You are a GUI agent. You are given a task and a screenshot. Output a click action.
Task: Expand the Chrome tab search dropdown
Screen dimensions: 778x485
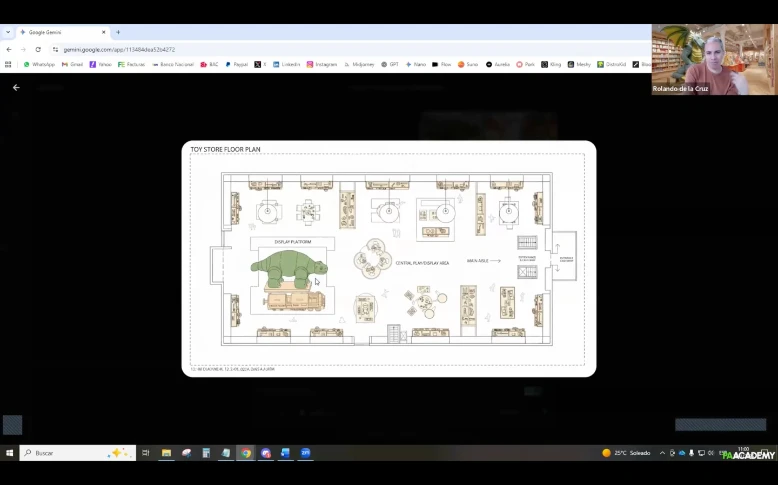tap(8, 32)
